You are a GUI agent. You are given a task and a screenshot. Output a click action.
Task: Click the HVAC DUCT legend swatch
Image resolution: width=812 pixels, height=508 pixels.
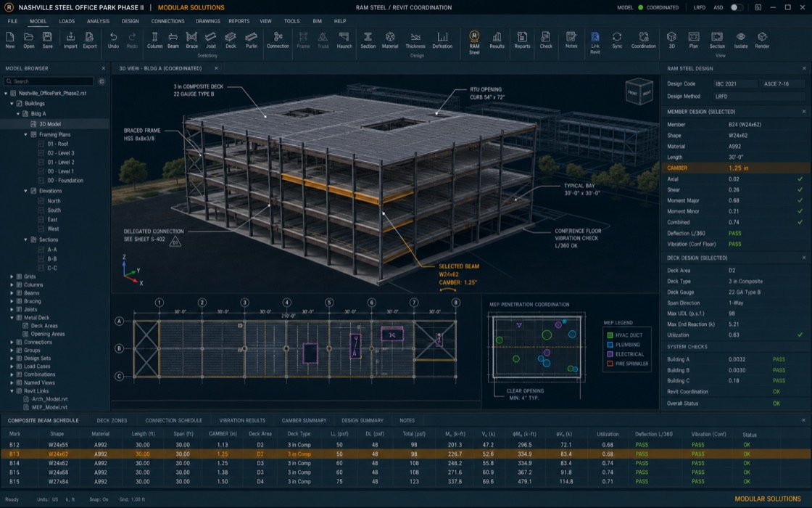pos(610,335)
